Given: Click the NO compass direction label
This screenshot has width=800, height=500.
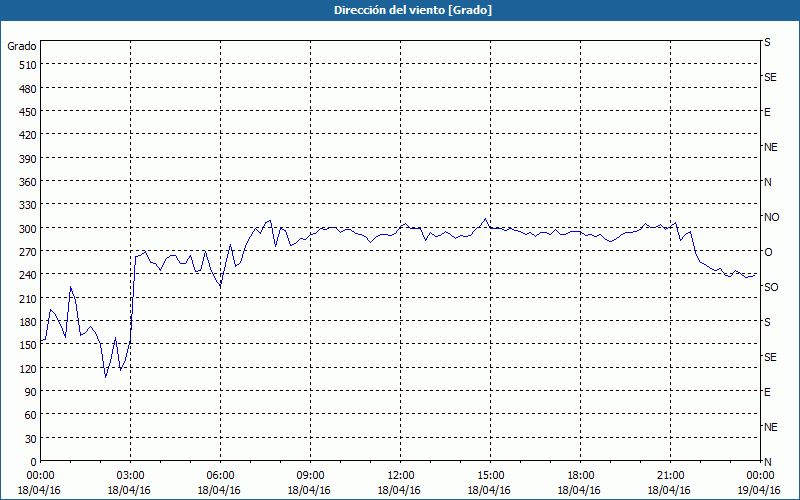Looking at the screenshot, I should (x=771, y=217).
